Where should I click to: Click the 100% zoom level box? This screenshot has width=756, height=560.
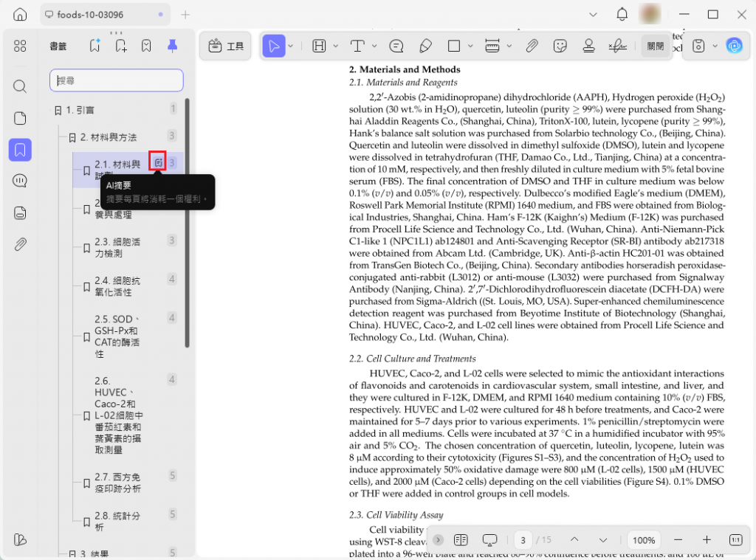(644, 540)
